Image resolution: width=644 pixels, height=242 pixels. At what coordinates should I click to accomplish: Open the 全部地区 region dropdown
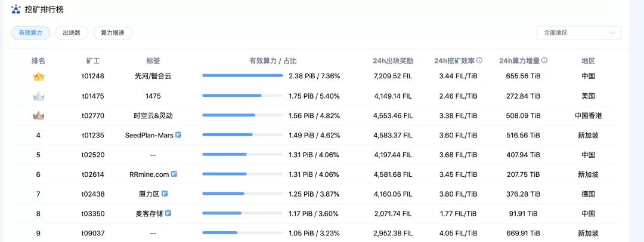click(x=578, y=33)
